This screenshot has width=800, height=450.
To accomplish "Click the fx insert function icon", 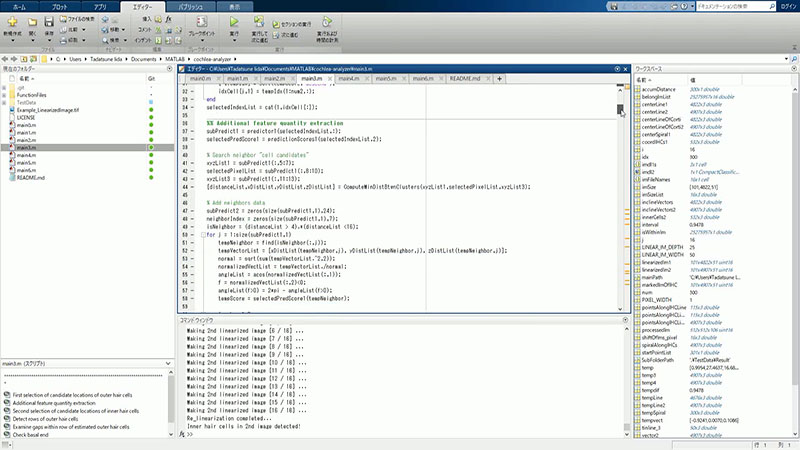I will pyautogui.click(x=168, y=19).
